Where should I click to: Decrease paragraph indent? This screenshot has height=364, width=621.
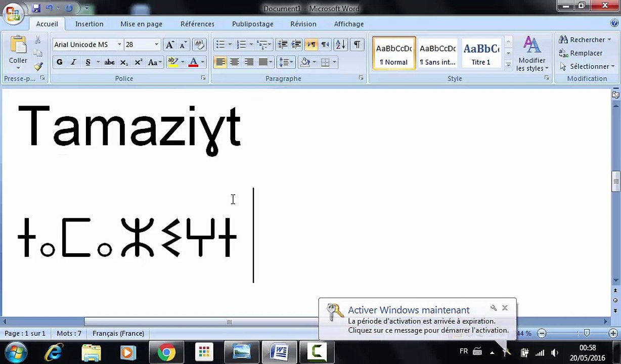(x=283, y=44)
